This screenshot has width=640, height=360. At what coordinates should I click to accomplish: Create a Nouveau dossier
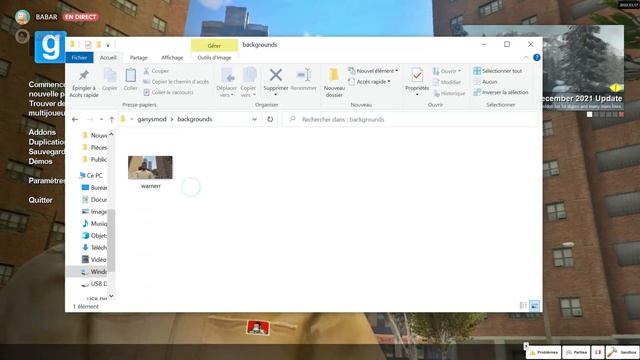click(334, 82)
